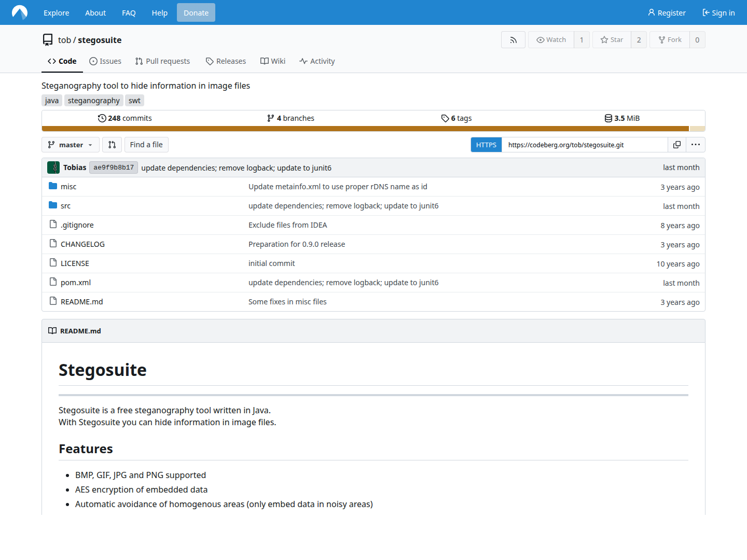The height and width of the screenshot is (560, 747).
Task: Click the Donate button
Action: 196,13
